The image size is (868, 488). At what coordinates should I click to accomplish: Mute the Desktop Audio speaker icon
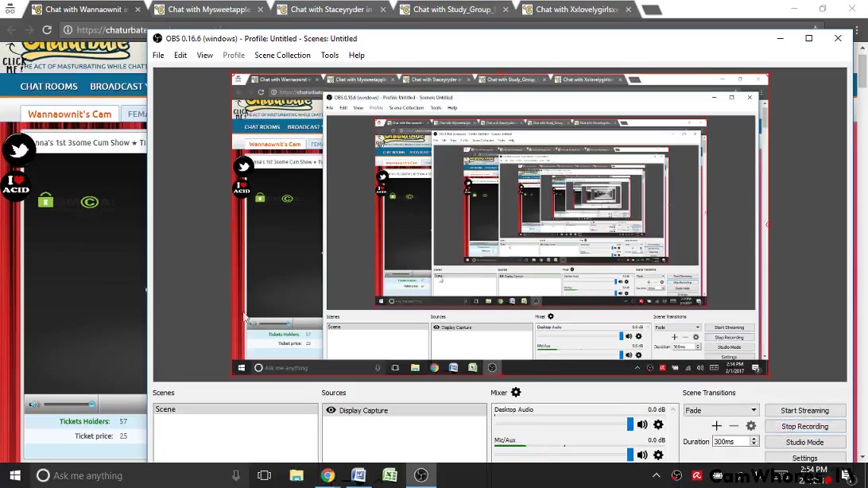pyautogui.click(x=642, y=424)
